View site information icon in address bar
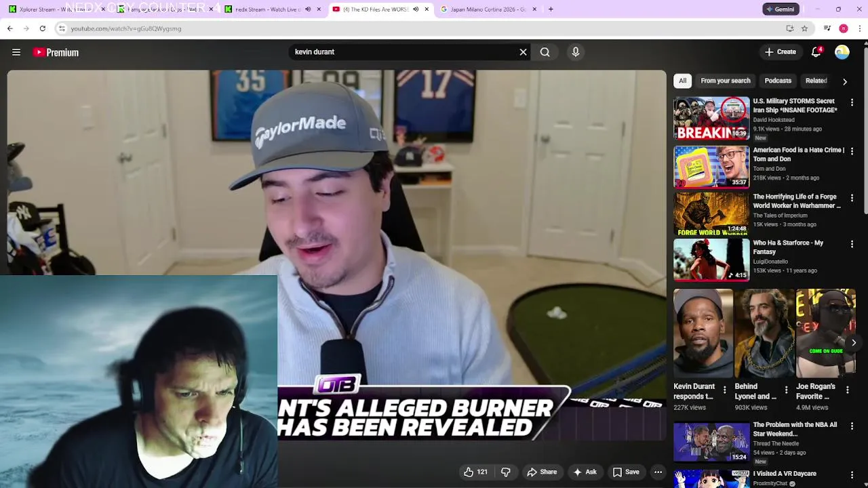The image size is (868, 488). 62,28
